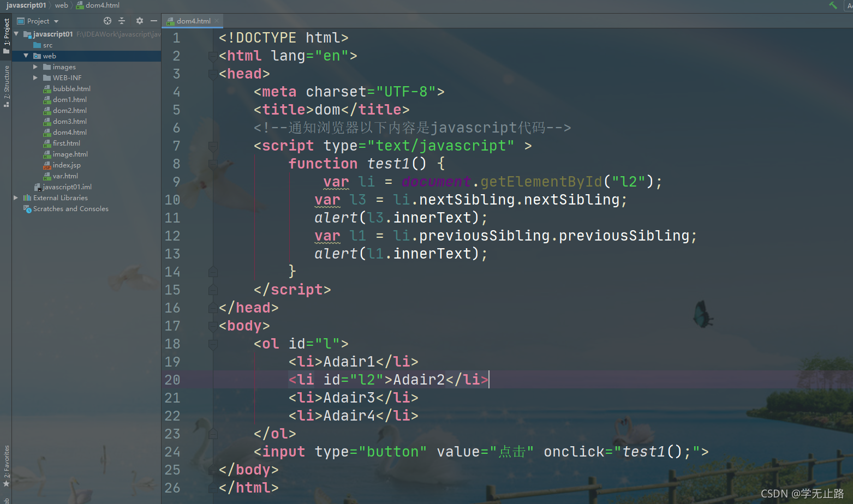This screenshot has height=504, width=853.
Task: Click 'Adair3' text on line 21
Action: 349,398
